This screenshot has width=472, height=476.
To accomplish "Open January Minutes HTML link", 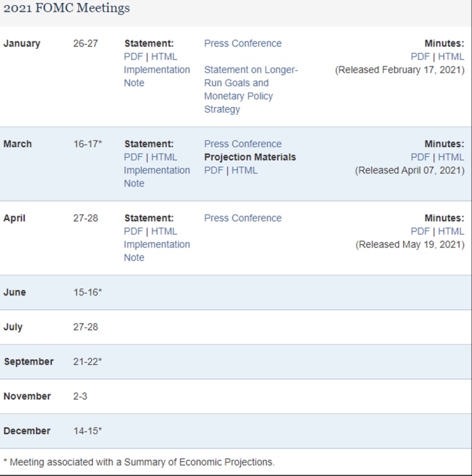I will pos(451,57).
